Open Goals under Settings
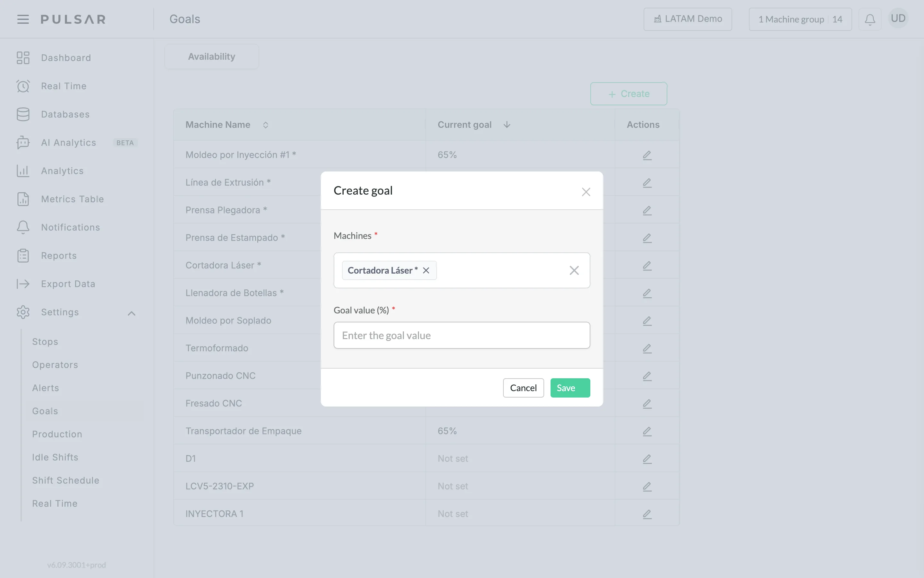This screenshot has width=924, height=578. coord(45,411)
